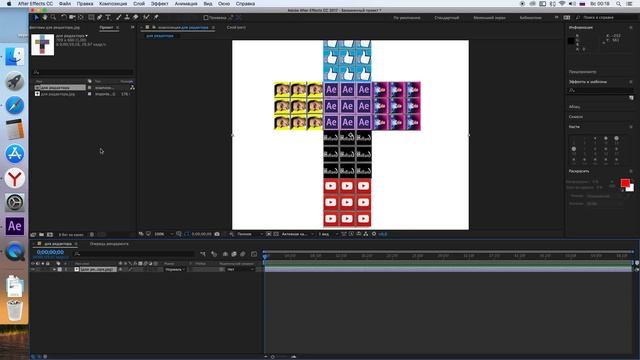This screenshot has height=360, width=640.
Task: Open the active camera 3D view dropdown
Action: click(x=298, y=234)
